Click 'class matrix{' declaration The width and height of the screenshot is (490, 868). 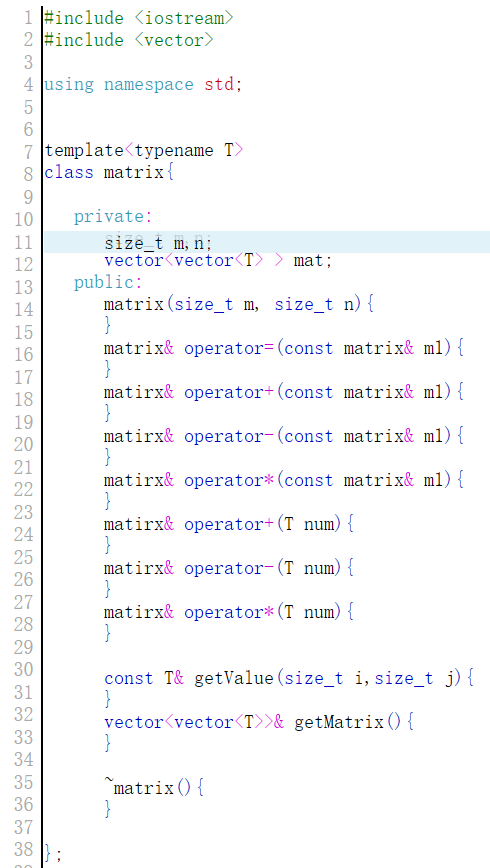[x=110, y=173]
